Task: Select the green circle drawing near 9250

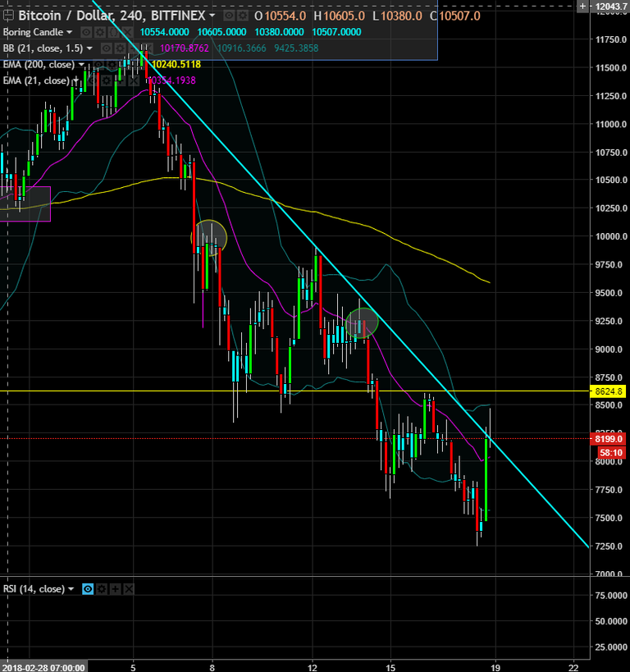Action: [x=362, y=322]
